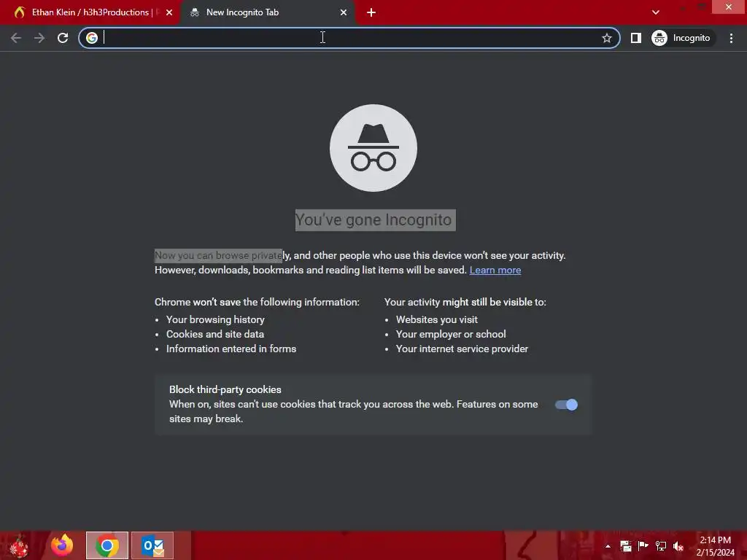The height and width of the screenshot is (560, 747).
Task: Open the network tray icon
Action: [x=661, y=546]
